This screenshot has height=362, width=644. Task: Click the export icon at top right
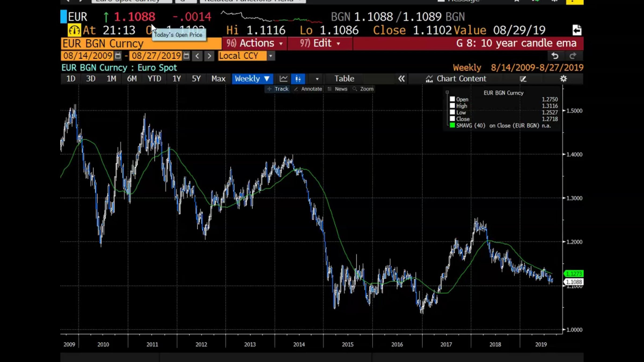577,30
